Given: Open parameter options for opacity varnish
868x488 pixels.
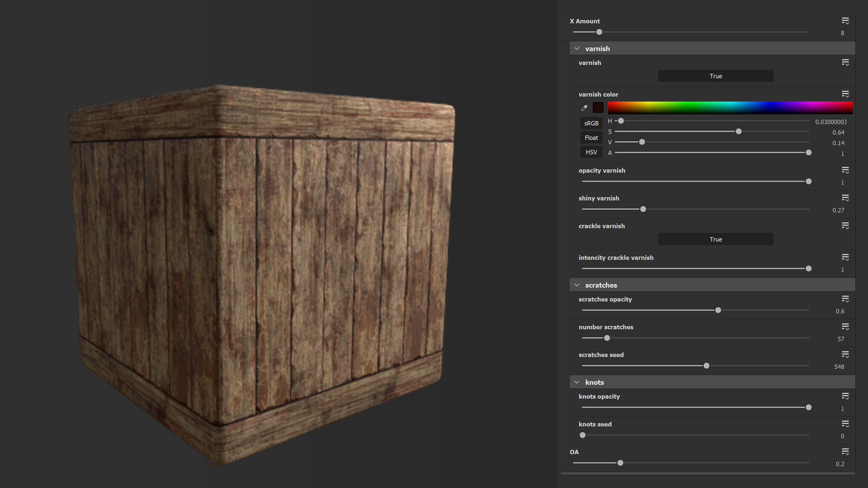Looking at the screenshot, I should (845, 170).
